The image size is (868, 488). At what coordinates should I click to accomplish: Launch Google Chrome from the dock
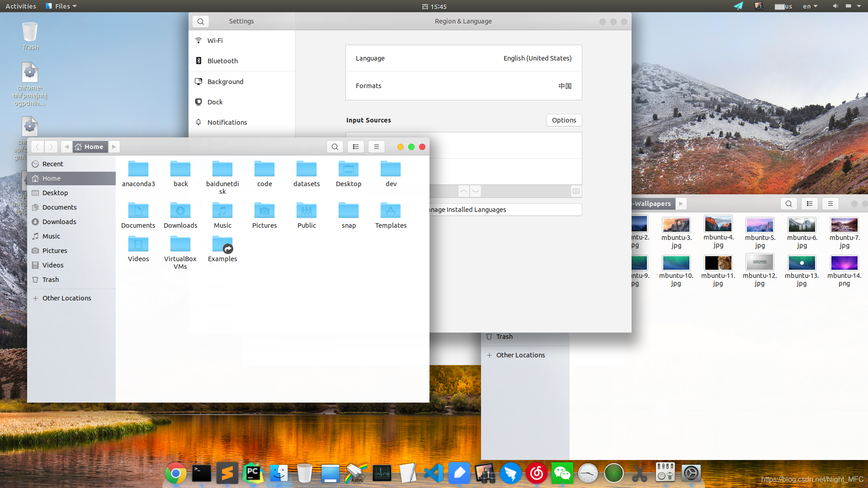[x=176, y=474]
